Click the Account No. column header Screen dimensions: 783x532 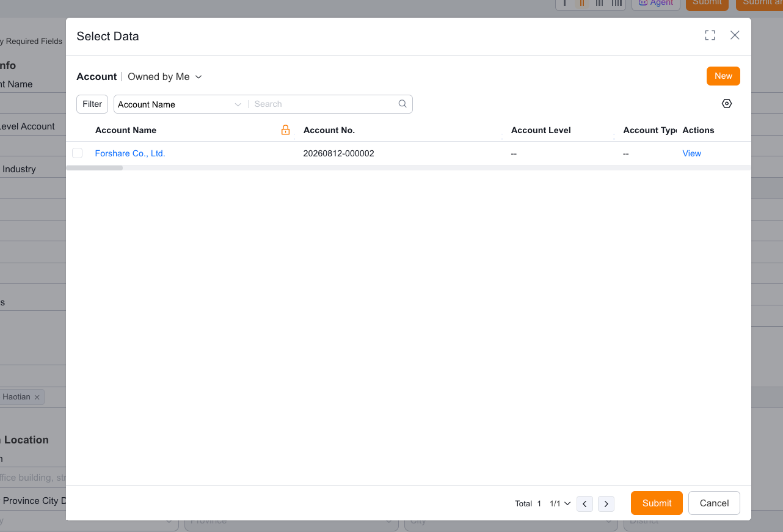329,130
